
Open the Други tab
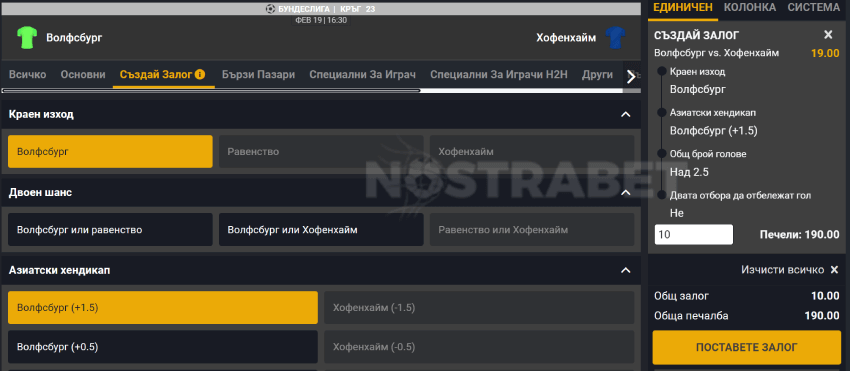tap(597, 74)
